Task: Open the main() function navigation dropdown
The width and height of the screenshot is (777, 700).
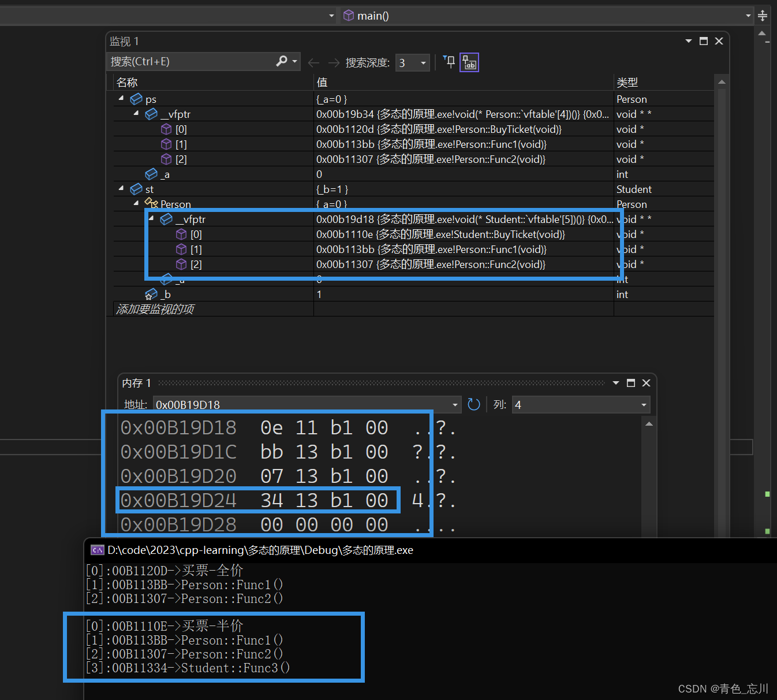Action: 748,16
